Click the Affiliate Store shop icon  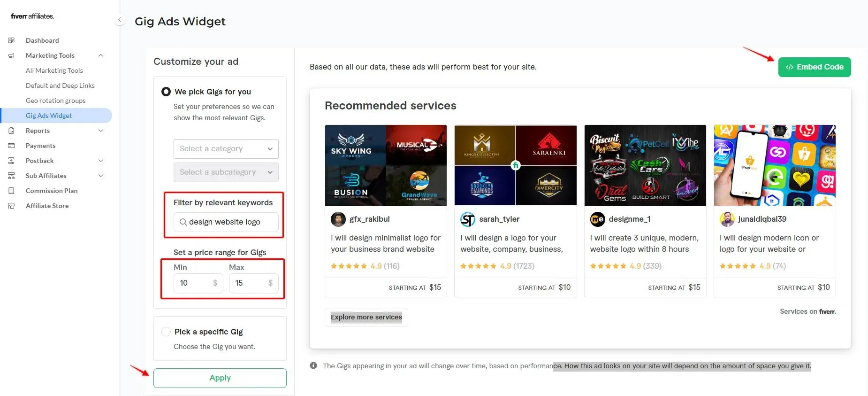[12, 206]
